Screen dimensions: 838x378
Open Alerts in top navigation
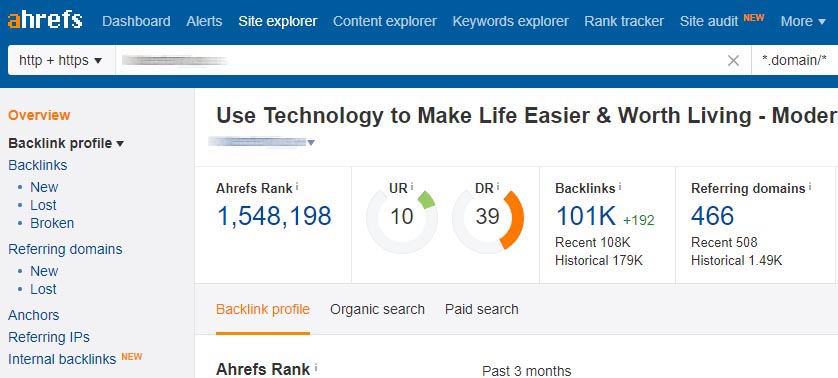(204, 21)
